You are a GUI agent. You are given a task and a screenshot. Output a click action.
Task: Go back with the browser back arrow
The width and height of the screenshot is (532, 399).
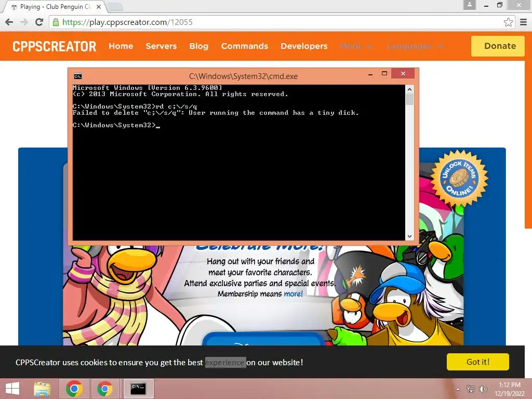9,22
